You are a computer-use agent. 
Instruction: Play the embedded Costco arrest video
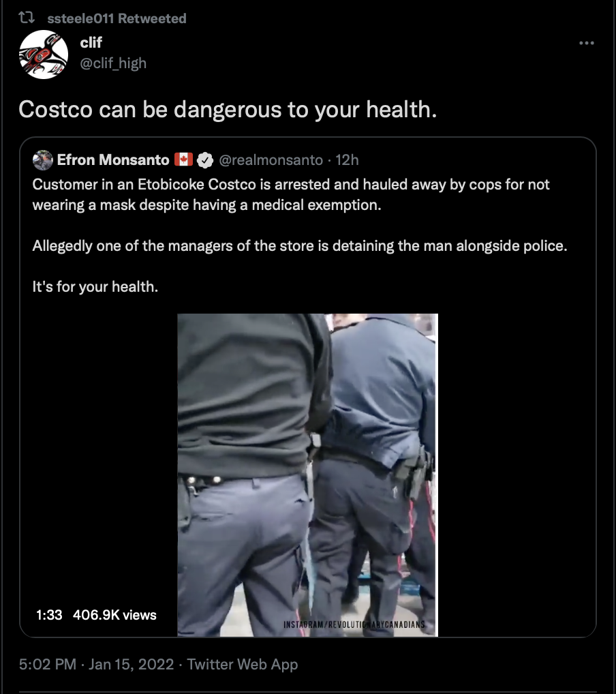[x=307, y=475]
